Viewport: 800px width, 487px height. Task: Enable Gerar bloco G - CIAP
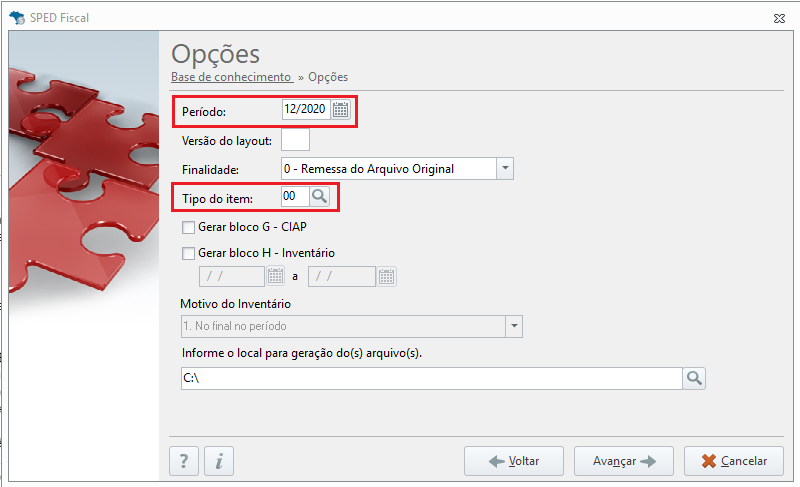coord(188,227)
